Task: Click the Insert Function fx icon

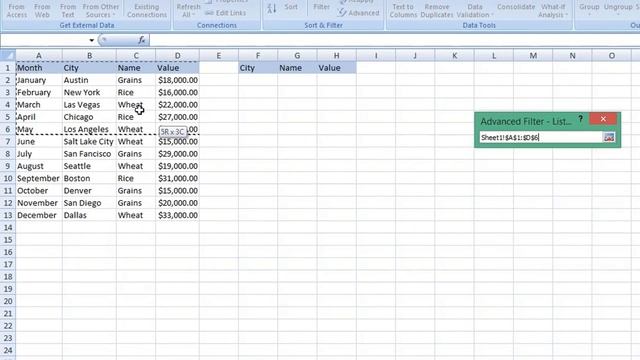Action: pos(142,40)
